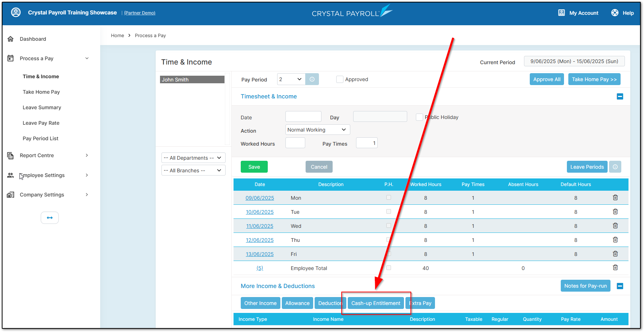Open 09/06/2025 date link
The width and height of the screenshot is (644, 332).
pyautogui.click(x=260, y=198)
